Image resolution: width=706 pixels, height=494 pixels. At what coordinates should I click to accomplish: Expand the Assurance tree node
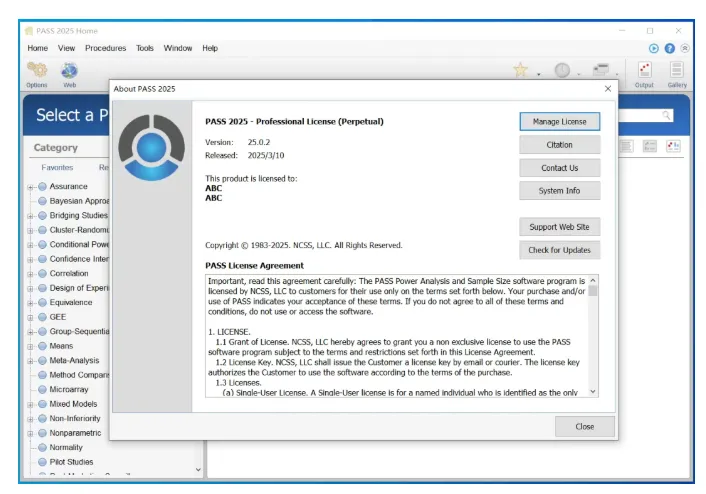coord(30,187)
